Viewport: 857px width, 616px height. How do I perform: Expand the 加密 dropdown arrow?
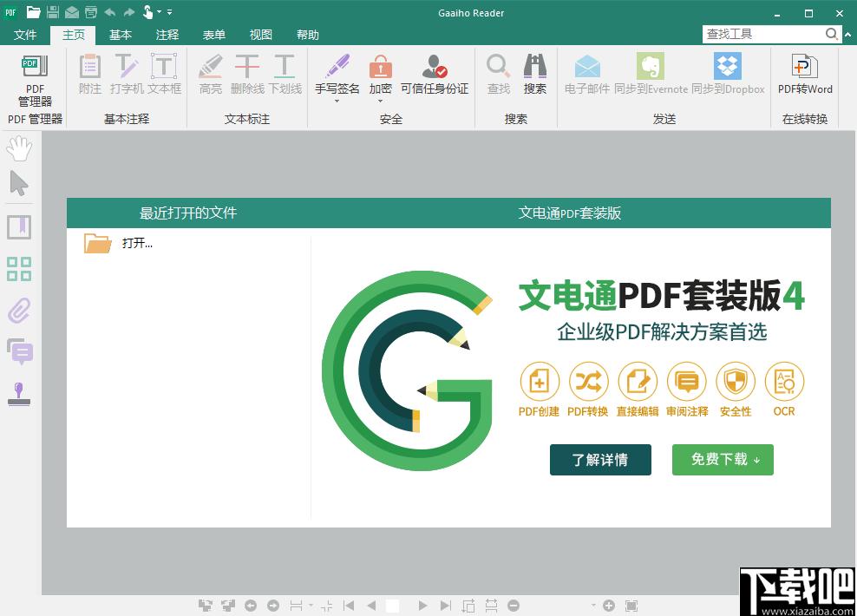coord(381,102)
